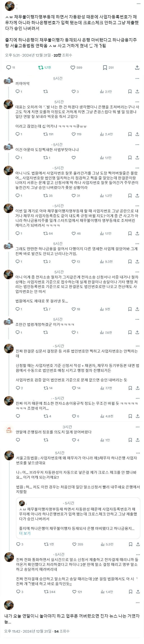Like the main post with 599 likes

coord(73,68)
